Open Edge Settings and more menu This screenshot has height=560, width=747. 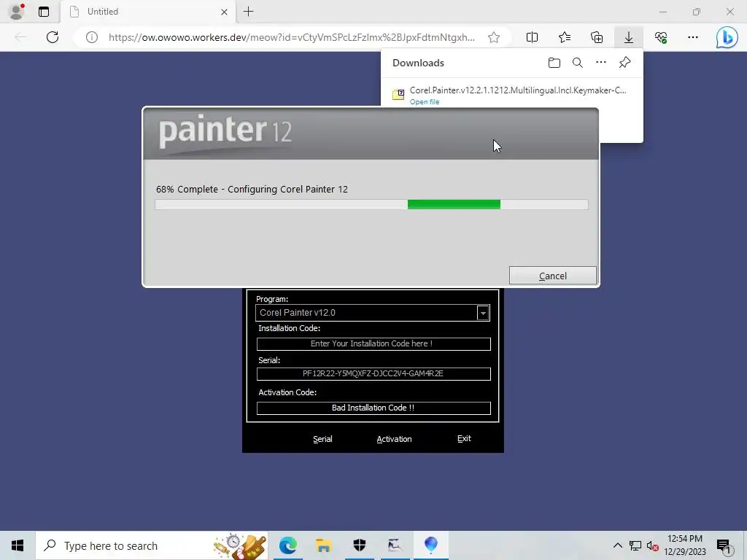tap(693, 37)
